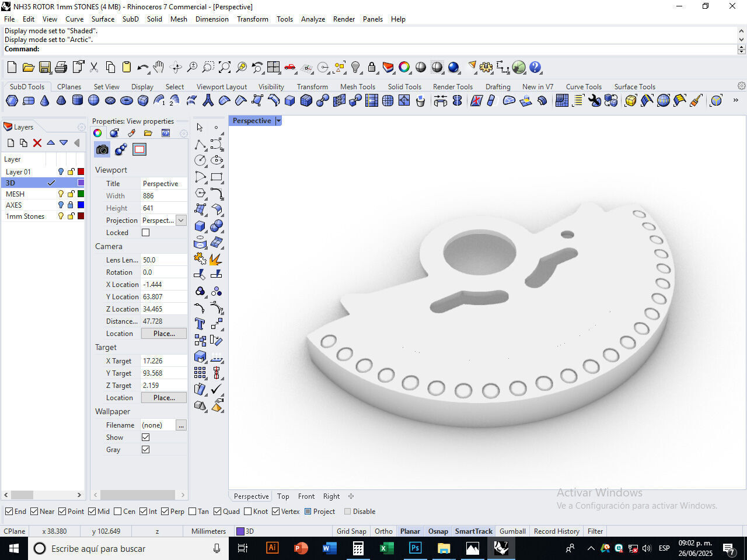747x560 pixels.
Task: Enable the Tan osnap checkbox
Action: [193, 512]
